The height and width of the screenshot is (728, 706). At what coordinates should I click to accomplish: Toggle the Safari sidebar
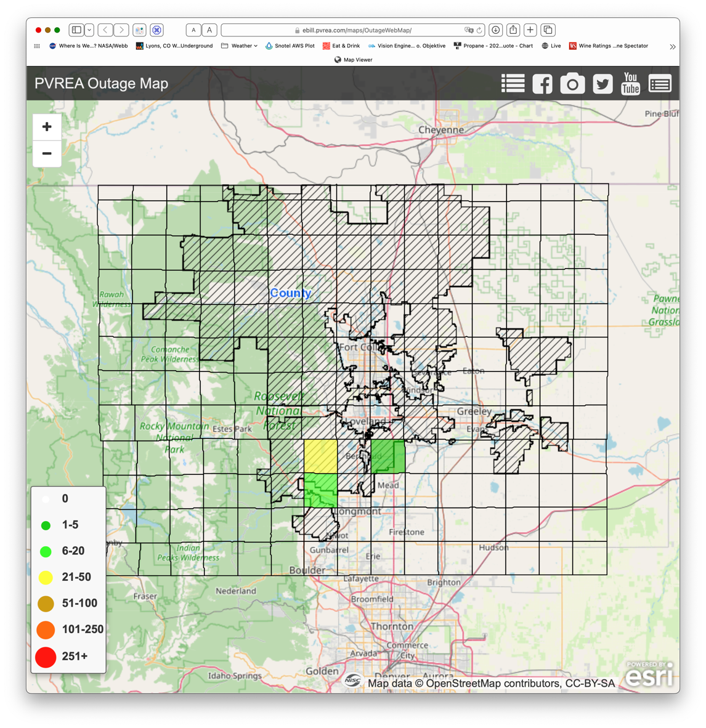click(x=76, y=30)
